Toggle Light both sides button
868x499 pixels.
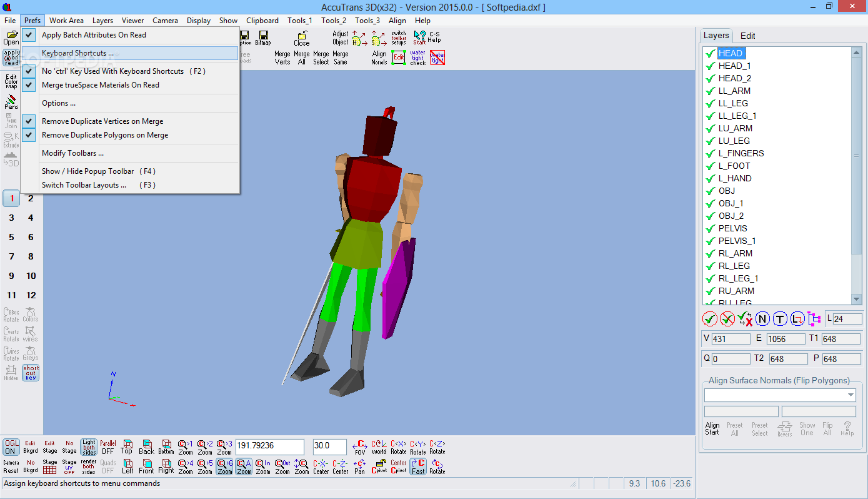coord(89,446)
